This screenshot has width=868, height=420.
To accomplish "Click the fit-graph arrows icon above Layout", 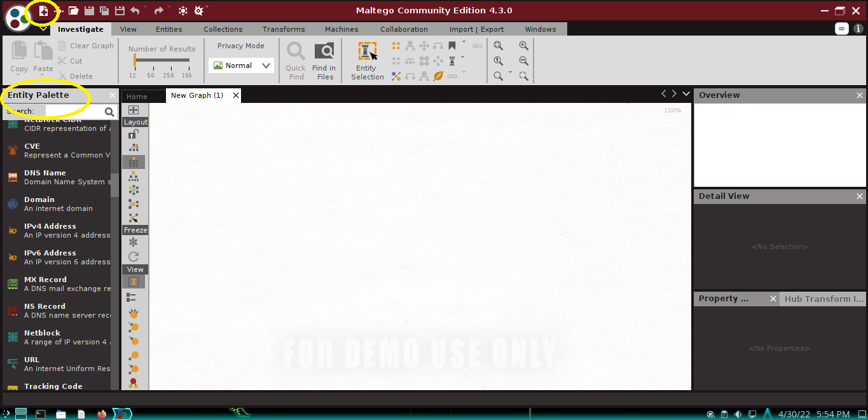I will point(134,110).
